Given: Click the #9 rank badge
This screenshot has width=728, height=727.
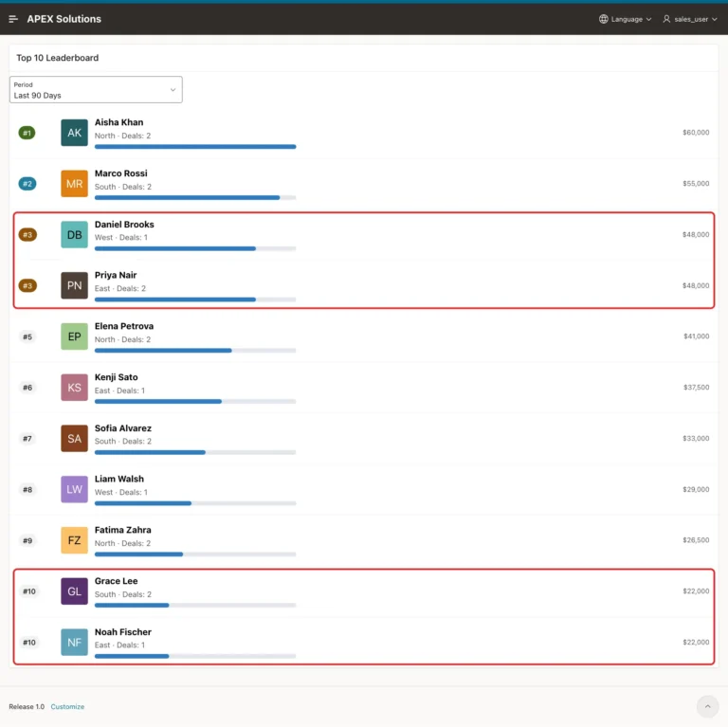Looking at the screenshot, I should coord(27,540).
